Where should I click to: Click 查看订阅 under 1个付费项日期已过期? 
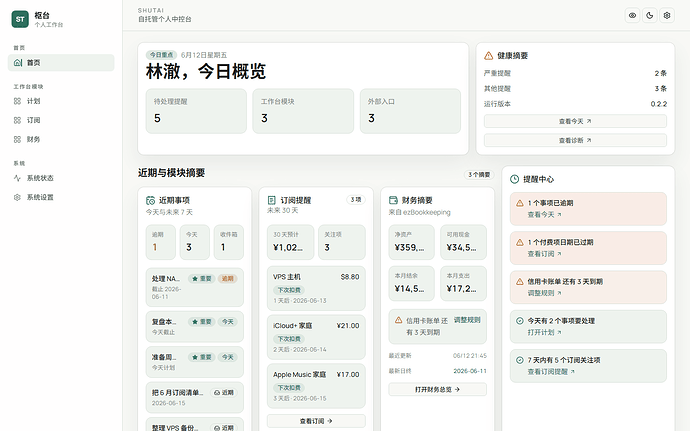pos(544,254)
